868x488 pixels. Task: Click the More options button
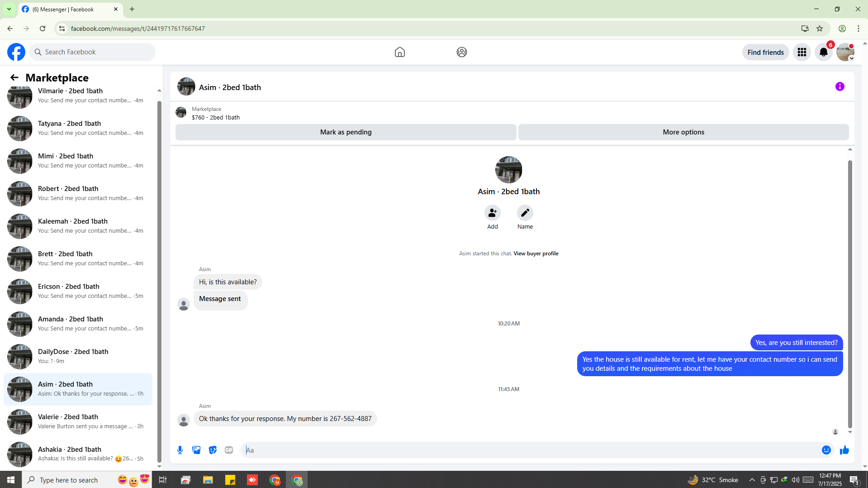(683, 132)
